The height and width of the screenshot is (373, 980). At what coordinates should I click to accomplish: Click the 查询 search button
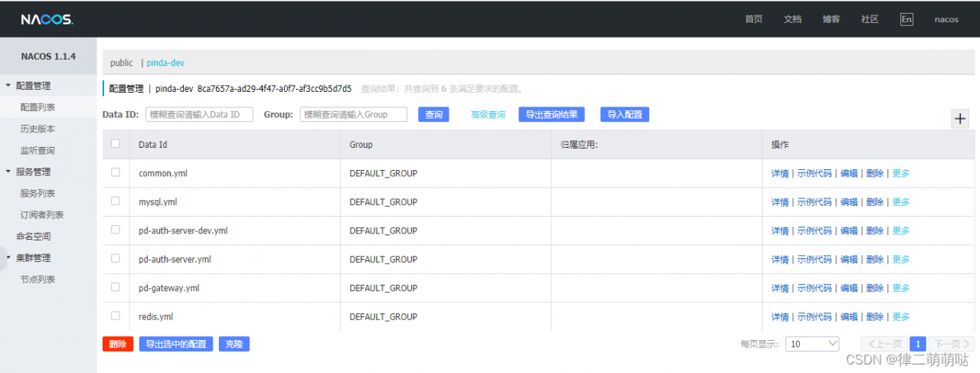(x=433, y=114)
